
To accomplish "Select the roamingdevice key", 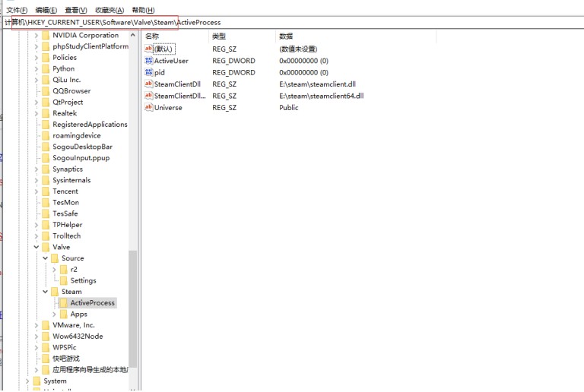I will (76, 136).
